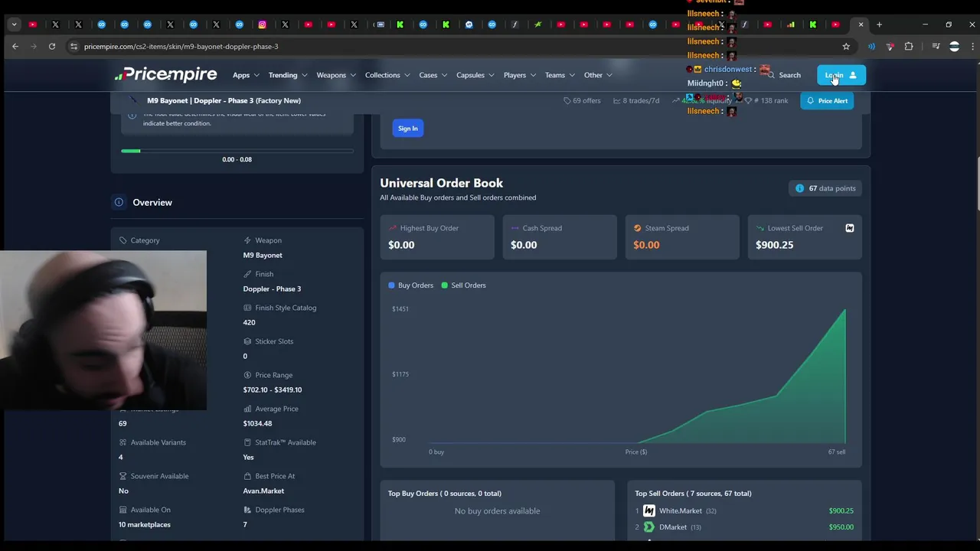
Task: Open the Players dropdown
Action: coord(520,75)
